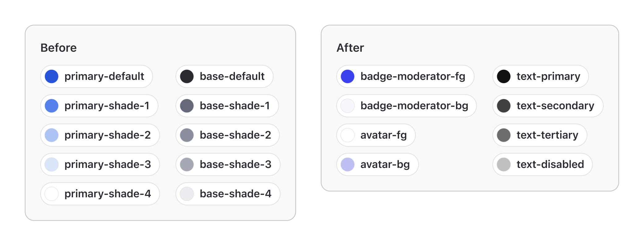Select the avatar-bg lavender swatch
This screenshot has width=644, height=251.
pyautogui.click(x=348, y=165)
